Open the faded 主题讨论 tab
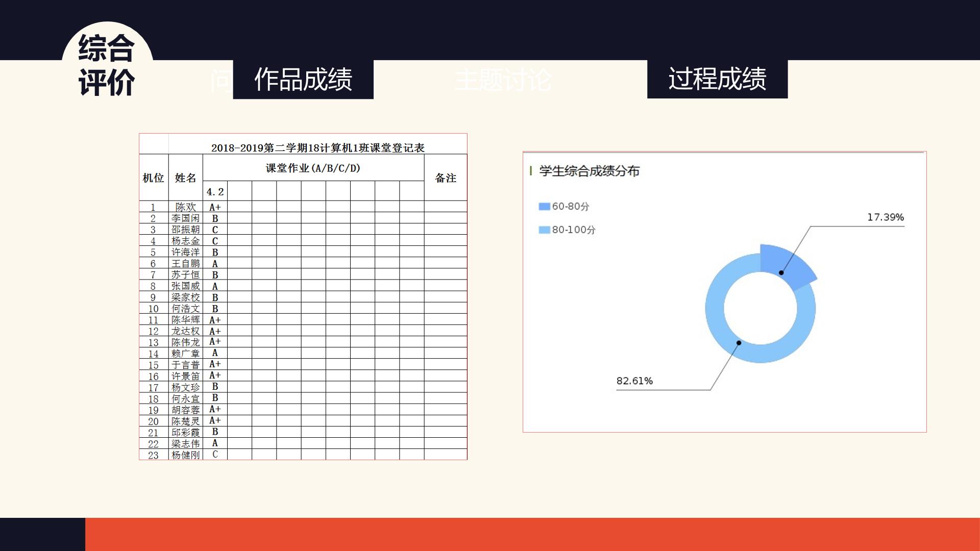 pyautogui.click(x=503, y=80)
